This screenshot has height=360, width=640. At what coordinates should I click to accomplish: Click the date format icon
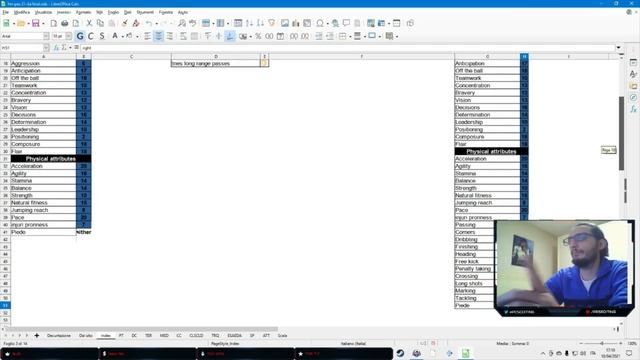pyautogui.click(x=280, y=36)
